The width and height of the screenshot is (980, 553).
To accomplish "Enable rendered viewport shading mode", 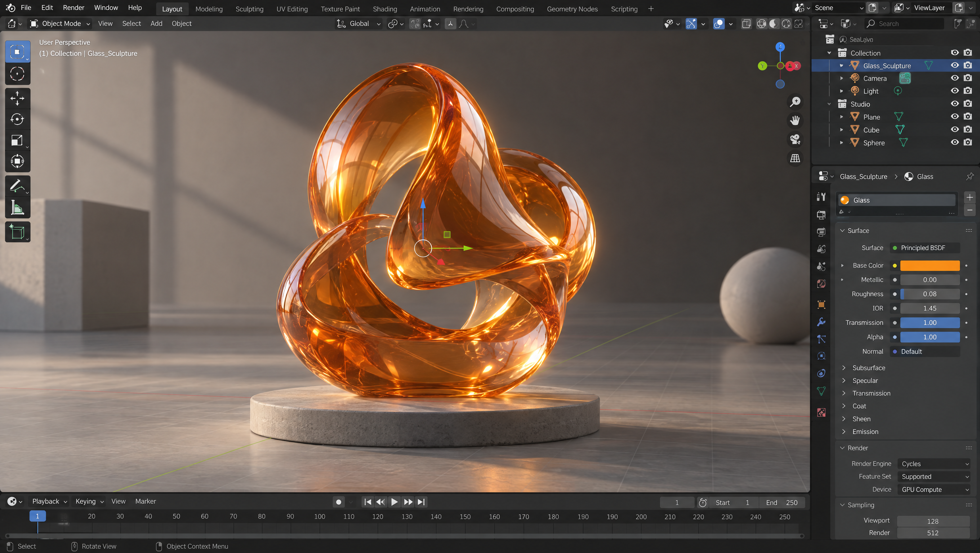I will click(798, 23).
